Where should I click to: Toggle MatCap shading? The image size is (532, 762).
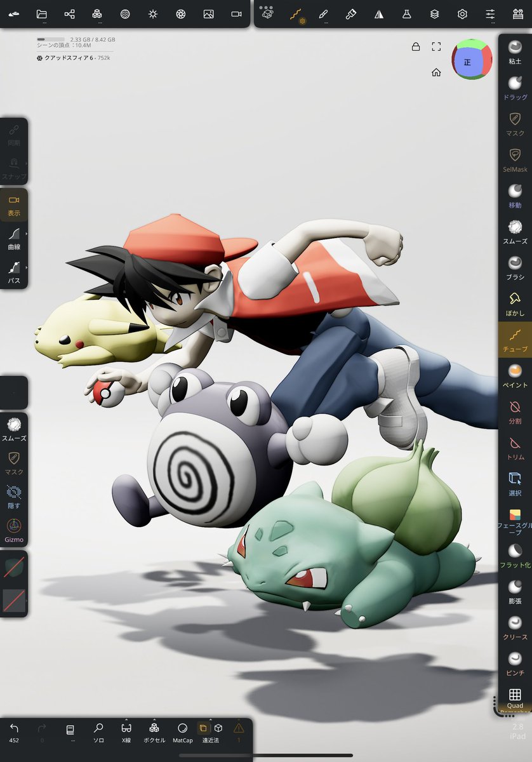click(182, 732)
